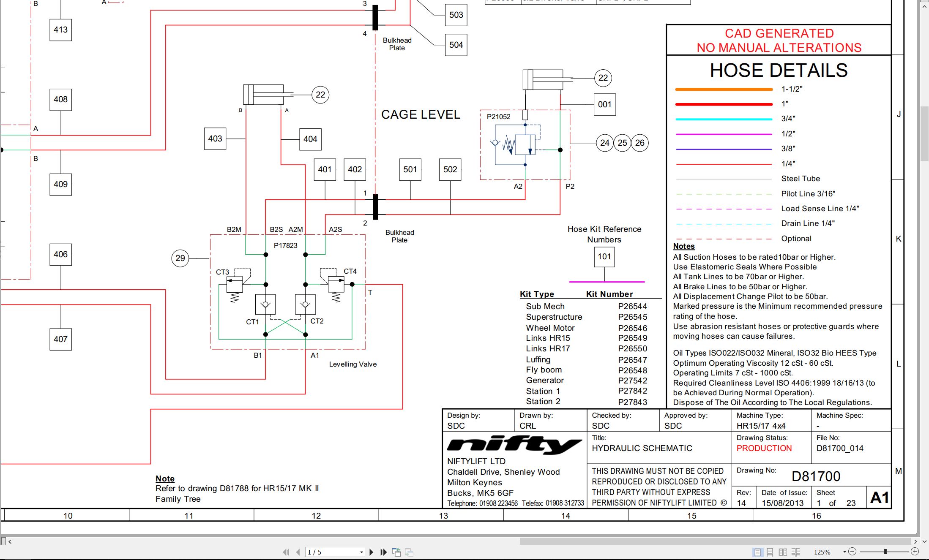Click the nifty company logo
This screenshot has width=929, height=560.
(x=514, y=444)
